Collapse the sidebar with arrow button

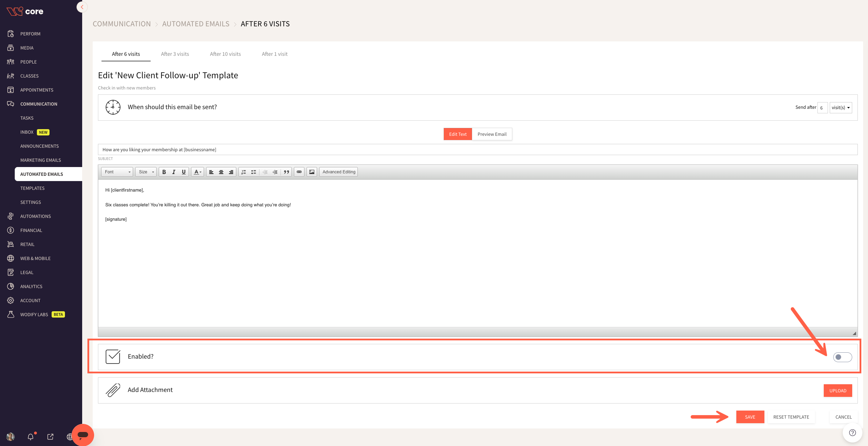(82, 7)
